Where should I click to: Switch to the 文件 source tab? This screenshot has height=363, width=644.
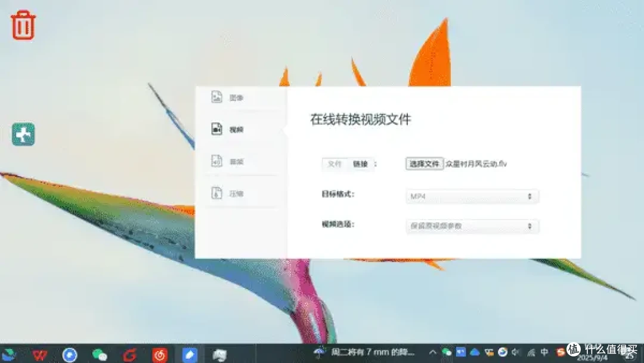tap(335, 164)
